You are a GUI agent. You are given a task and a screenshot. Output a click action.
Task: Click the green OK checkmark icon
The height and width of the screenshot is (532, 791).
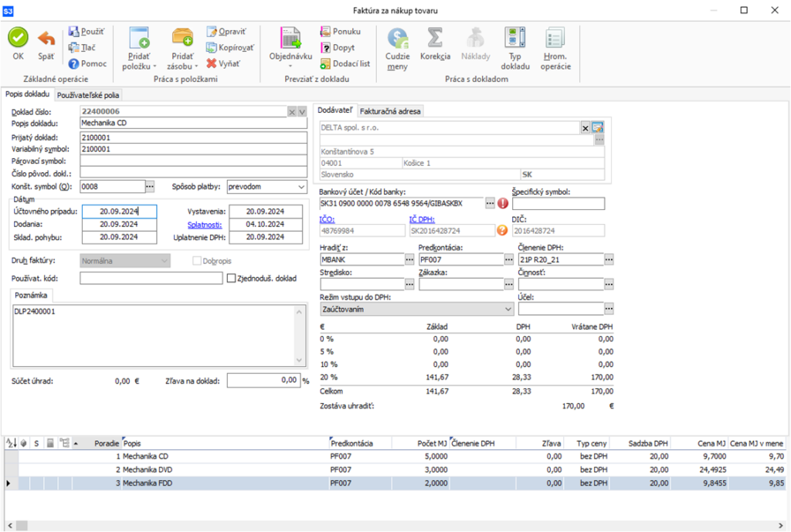(x=19, y=38)
